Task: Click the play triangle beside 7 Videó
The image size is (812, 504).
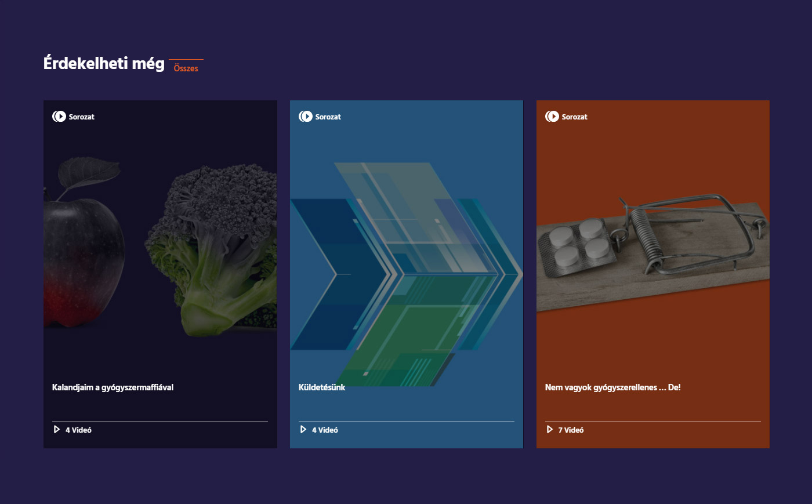Action: point(550,430)
